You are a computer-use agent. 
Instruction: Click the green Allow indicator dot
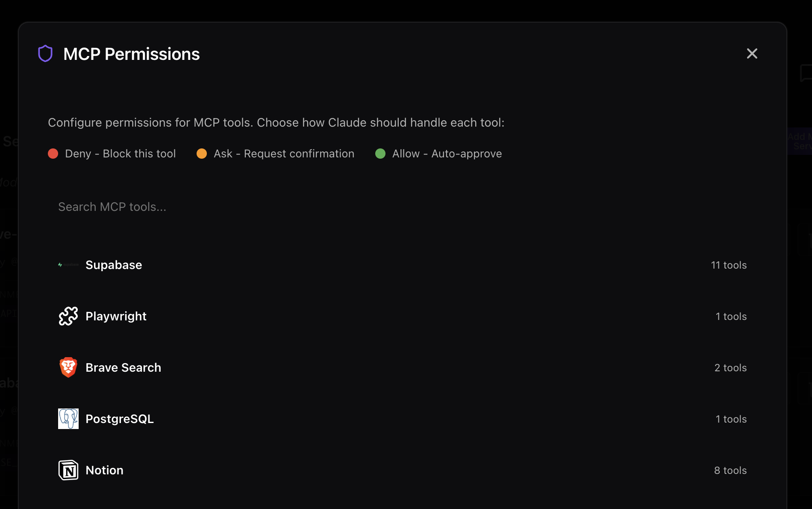coord(380,153)
